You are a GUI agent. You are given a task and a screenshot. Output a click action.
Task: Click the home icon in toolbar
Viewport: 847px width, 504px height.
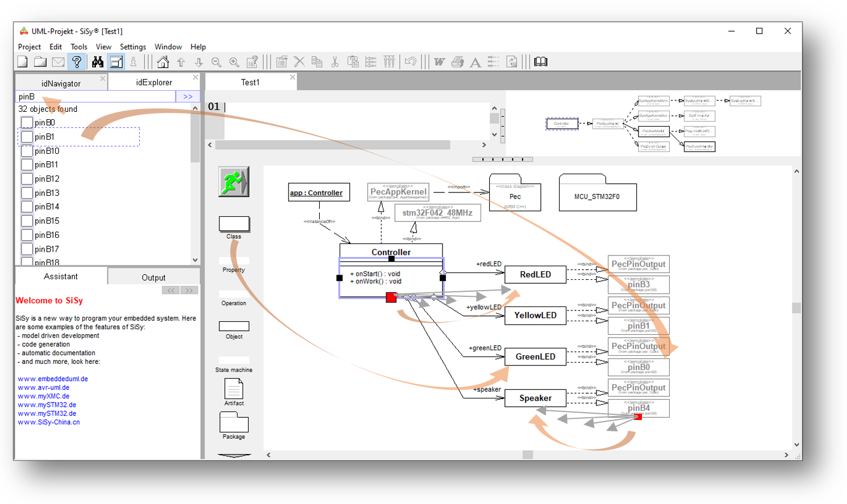163,62
